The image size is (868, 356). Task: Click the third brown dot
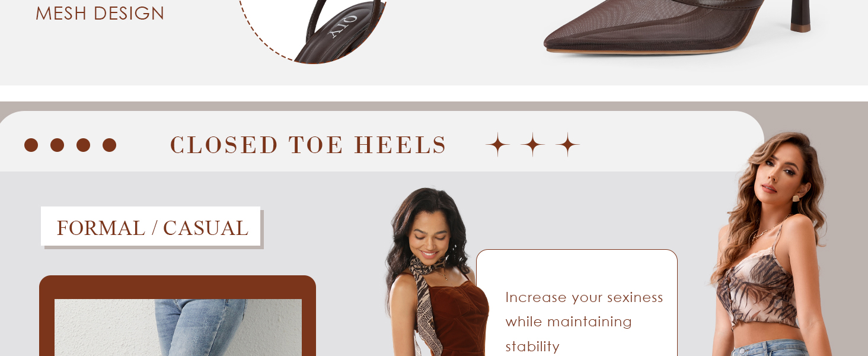[x=84, y=145]
